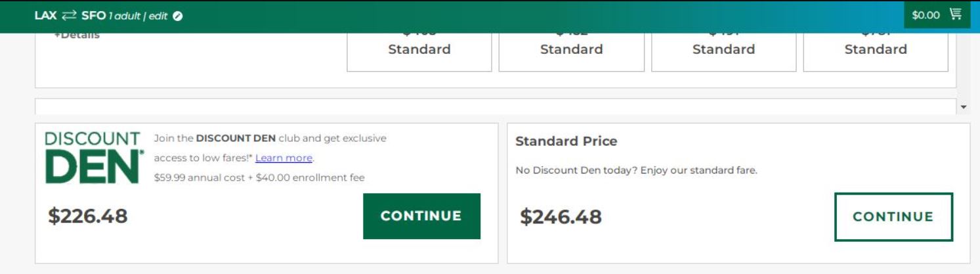Open the shopping cart icon
Image resolution: width=980 pixels, height=274 pixels.
point(955,15)
